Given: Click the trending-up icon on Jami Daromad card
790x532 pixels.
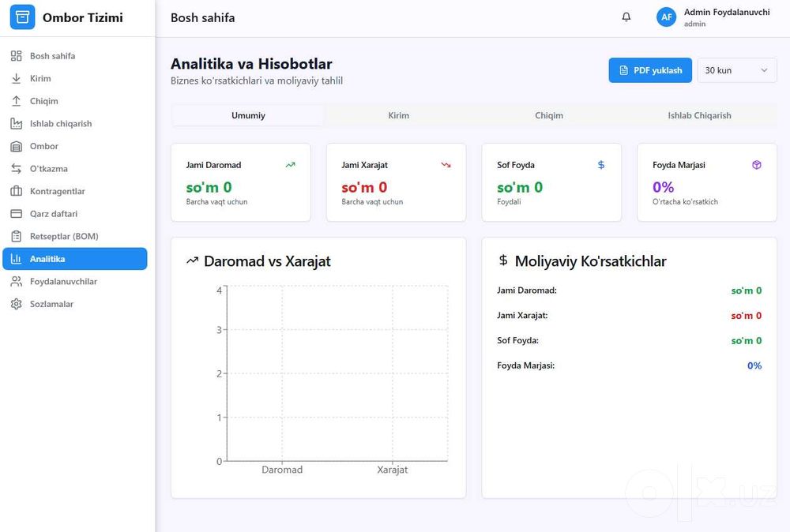Looking at the screenshot, I should [x=290, y=165].
